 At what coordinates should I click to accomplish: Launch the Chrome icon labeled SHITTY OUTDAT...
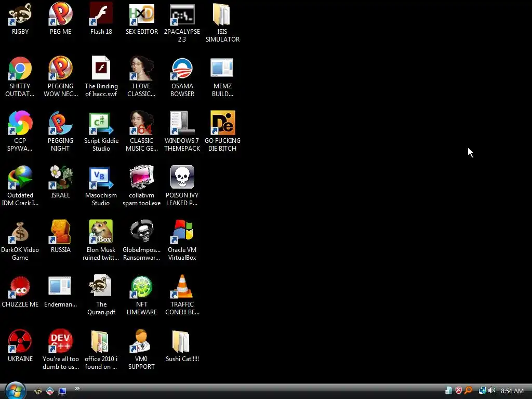click(20, 68)
